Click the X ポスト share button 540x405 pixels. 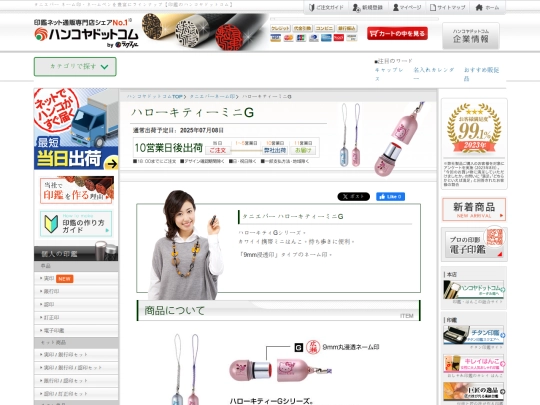pos(354,197)
